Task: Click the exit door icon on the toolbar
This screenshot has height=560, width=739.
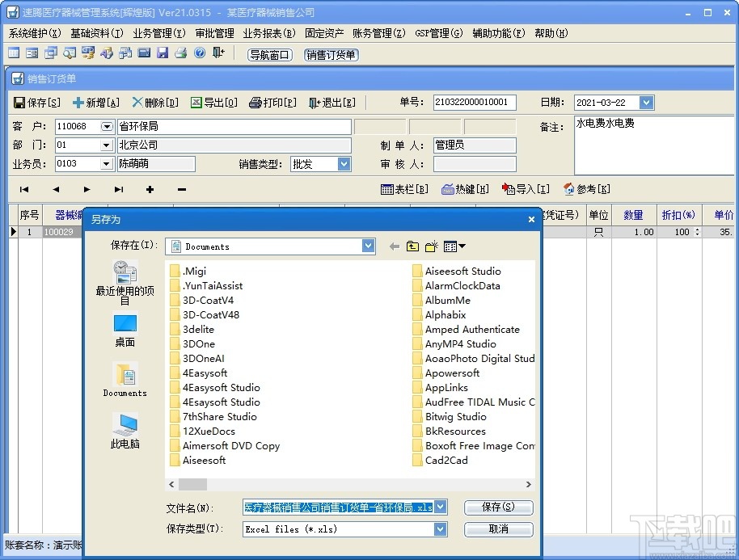Action: (x=218, y=53)
